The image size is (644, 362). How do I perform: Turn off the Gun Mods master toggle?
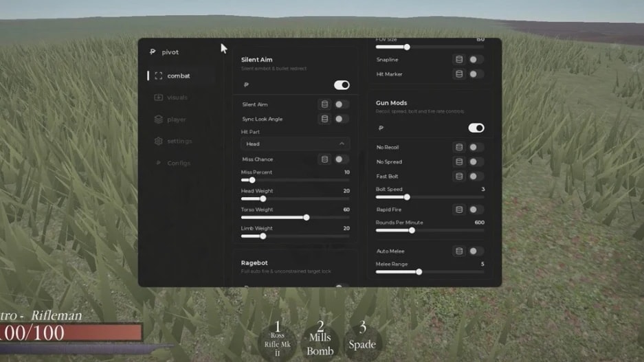tap(476, 128)
